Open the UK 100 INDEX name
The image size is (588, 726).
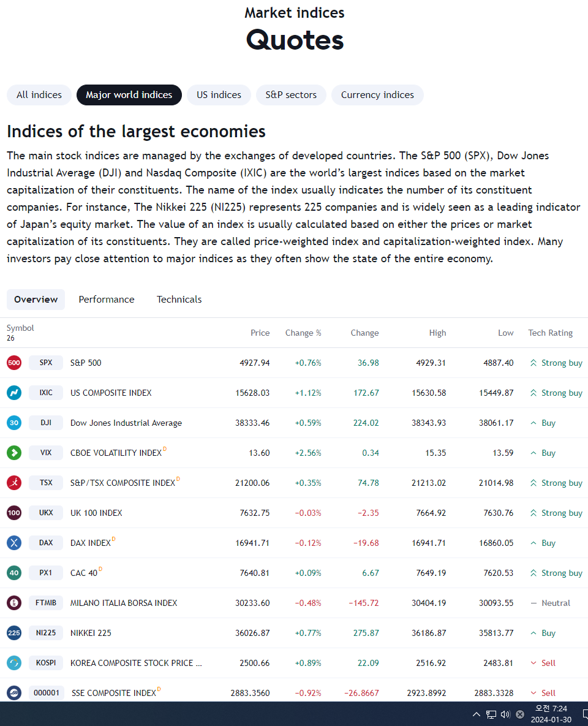tap(96, 513)
